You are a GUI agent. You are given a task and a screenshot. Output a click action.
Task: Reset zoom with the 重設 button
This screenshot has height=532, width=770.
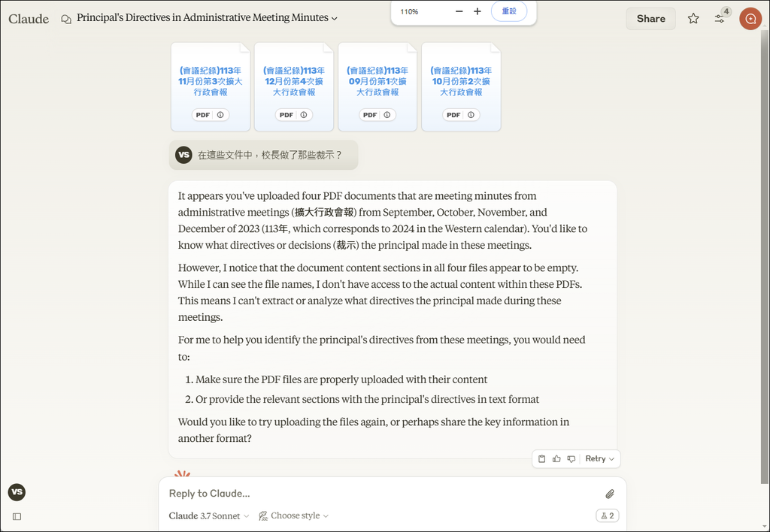click(x=509, y=11)
